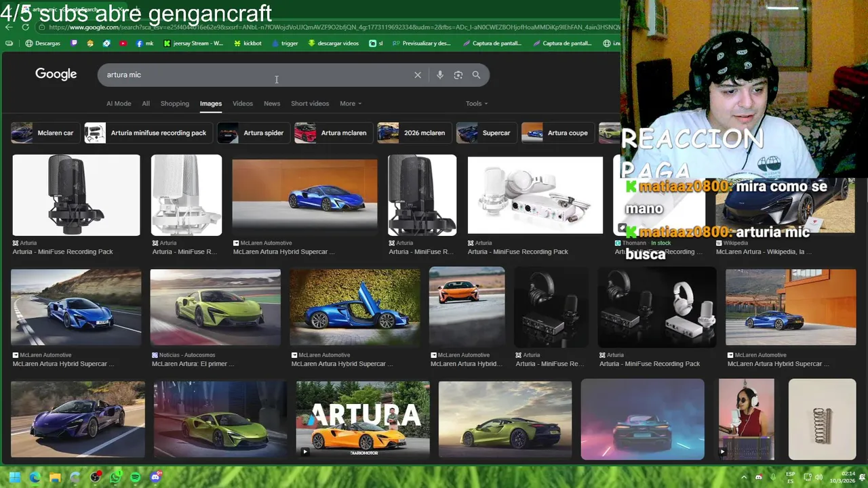This screenshot has width=868, height=488.
Task: Open the YouTube bookmark icon
Action: 123,43
